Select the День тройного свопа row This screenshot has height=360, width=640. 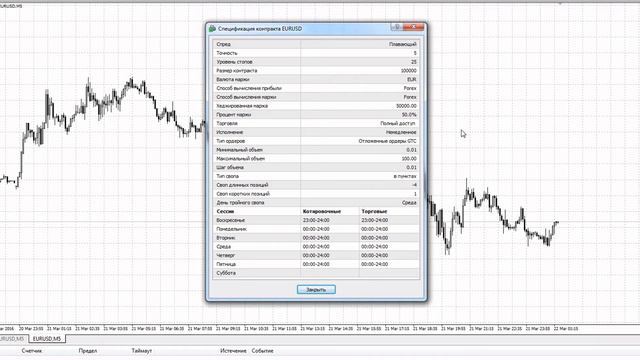pyautogui.click(x=316, y=202)
